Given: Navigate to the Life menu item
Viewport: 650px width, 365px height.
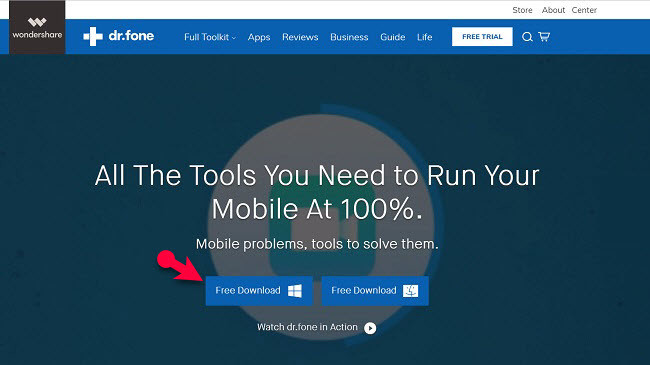Looking at the screenshot, I should 424,37.
